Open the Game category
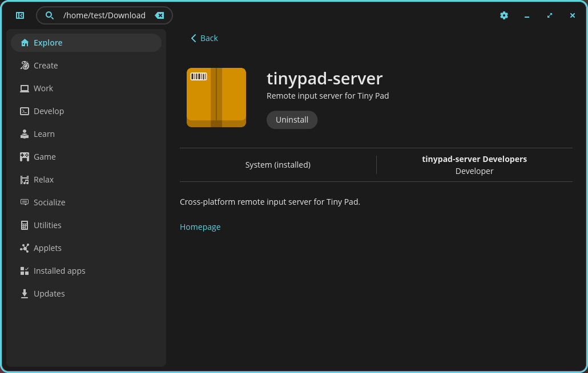The height and width of the screenshot is (373, 588). click(86, 157)
